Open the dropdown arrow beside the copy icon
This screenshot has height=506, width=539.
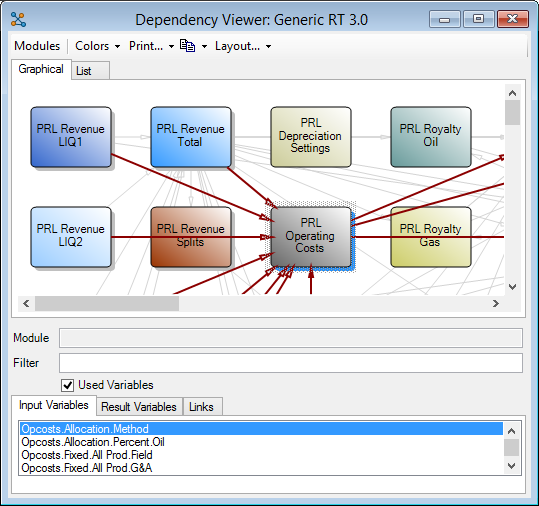204,46
